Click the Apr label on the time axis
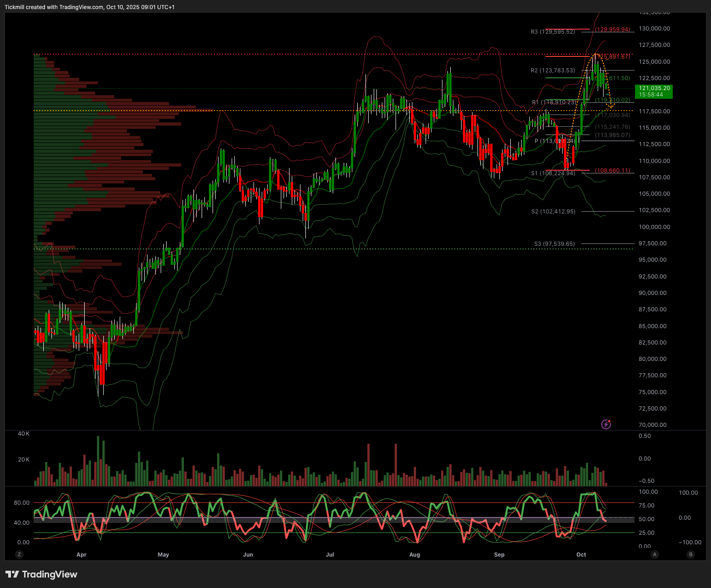The height and width of the screenshot is (588, 711). (81, 555)
